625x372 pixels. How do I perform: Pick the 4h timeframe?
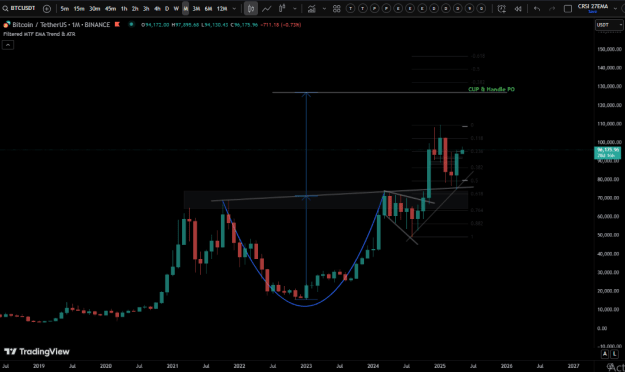tap(157, 8)
